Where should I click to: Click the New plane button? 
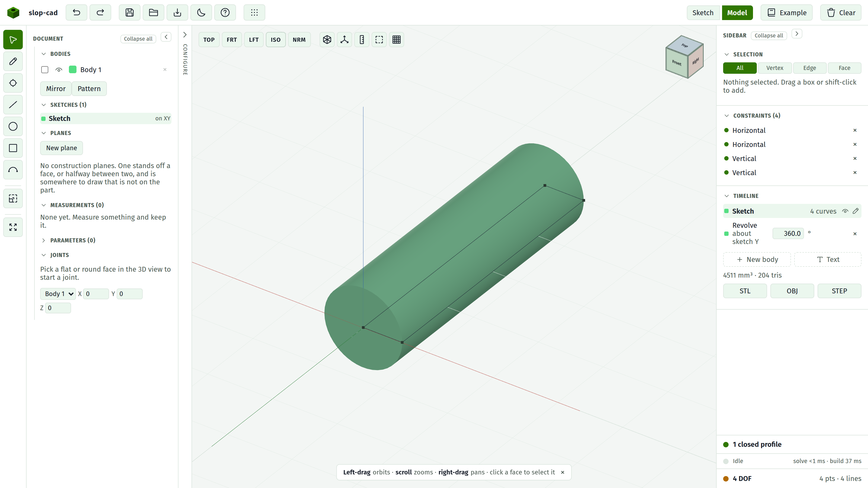(61, 148)
